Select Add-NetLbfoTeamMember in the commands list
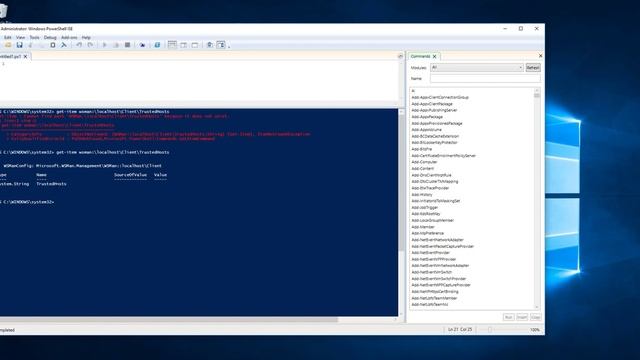Viewport: 640px width, 360px height. (x=434, y=298)
